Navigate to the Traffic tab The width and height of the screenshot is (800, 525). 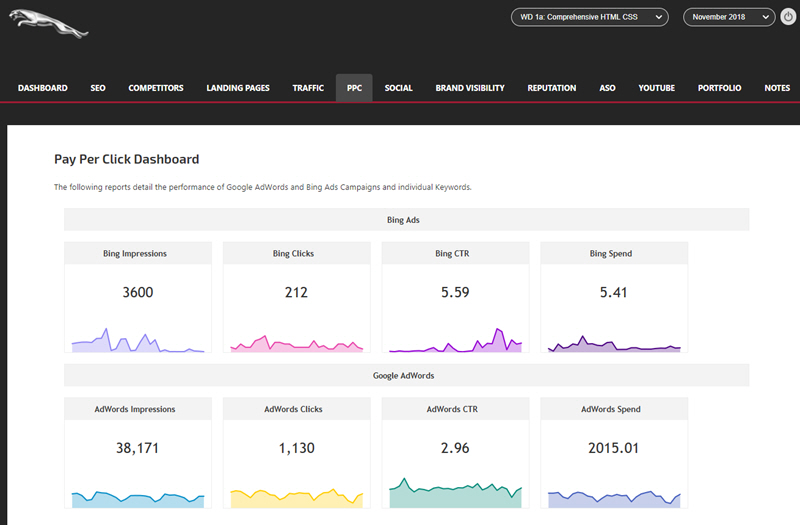[x=308, y=88]
